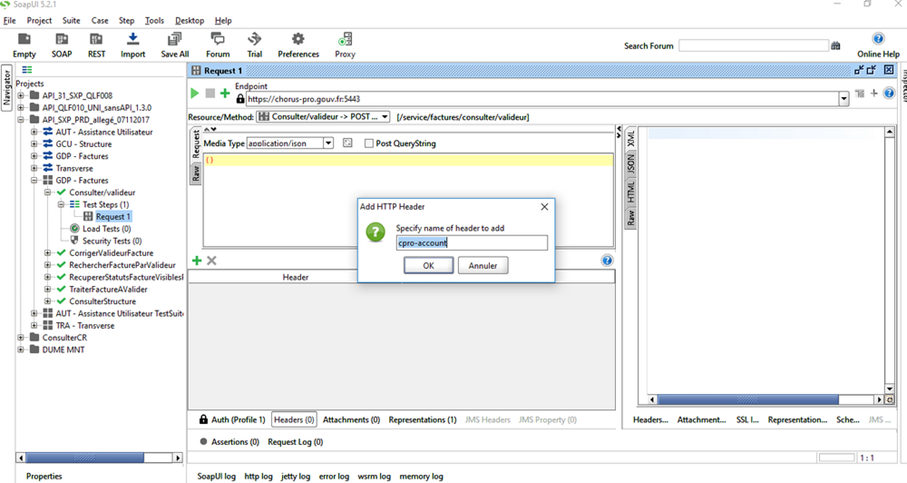The height and width of the screenshot is (483, 907).
Task: Click OK in Add HTTP Header dialog
Action: (x=428, y=266)
